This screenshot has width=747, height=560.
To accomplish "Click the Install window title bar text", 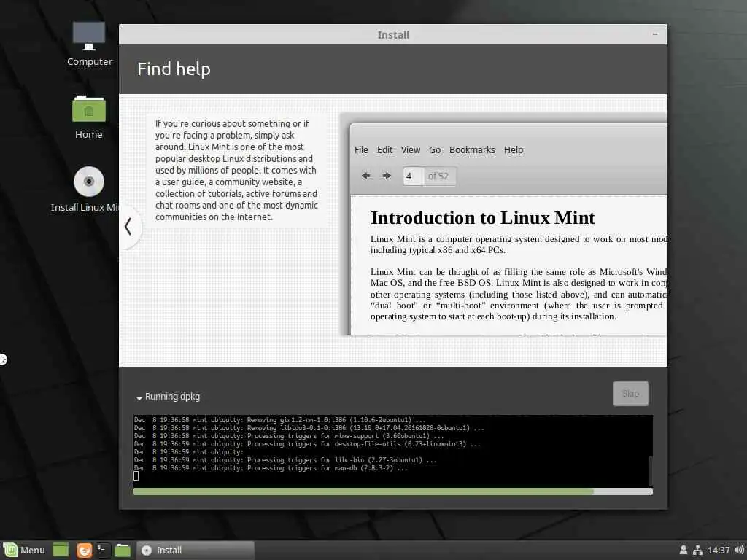I will pyautogui.click(x=393, y=35).
